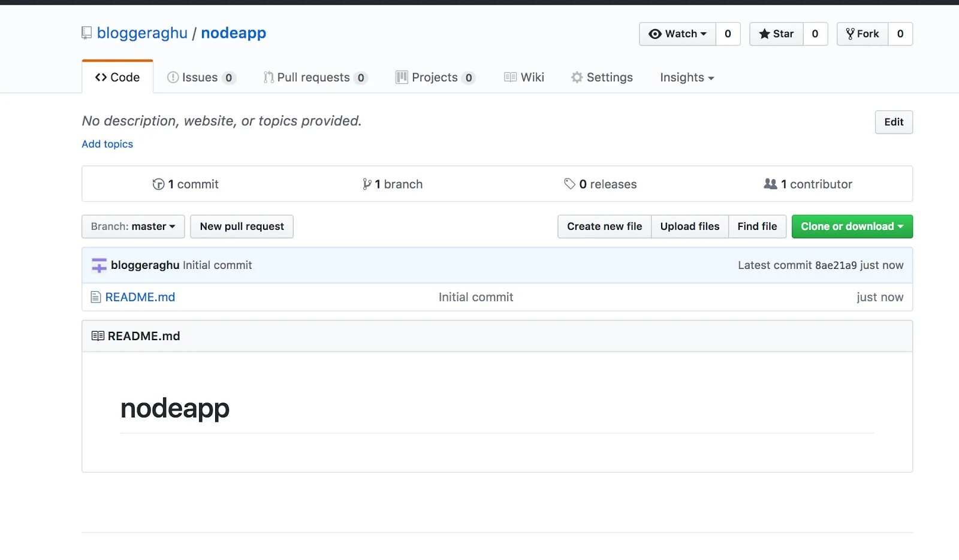
Task: Expand the Branch: master selector
Action: tap(133, 226)
